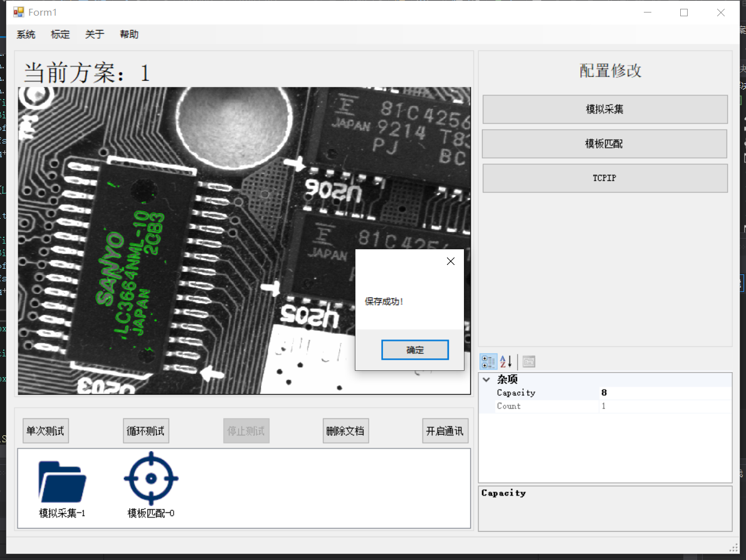Confirm the dialog with 确定
746x560 pixels.
415,350
